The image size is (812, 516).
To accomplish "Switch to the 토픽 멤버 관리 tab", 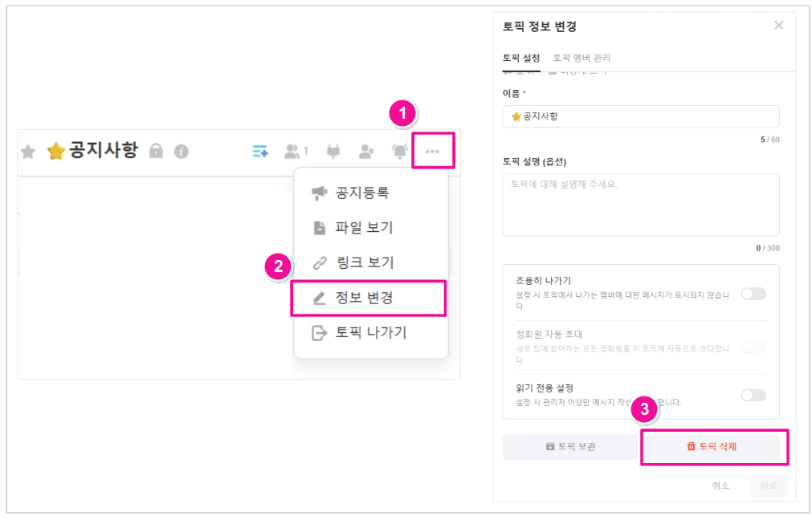I will pos(581,58).
